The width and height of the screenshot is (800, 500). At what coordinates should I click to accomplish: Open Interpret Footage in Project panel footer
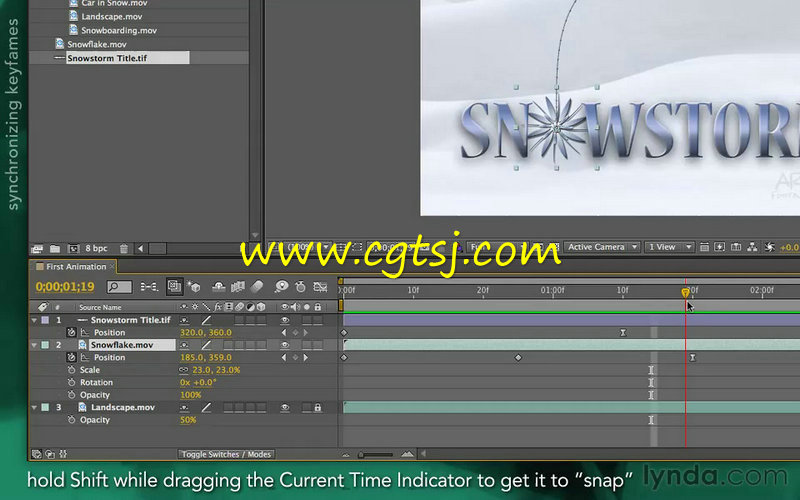[37, 249]
